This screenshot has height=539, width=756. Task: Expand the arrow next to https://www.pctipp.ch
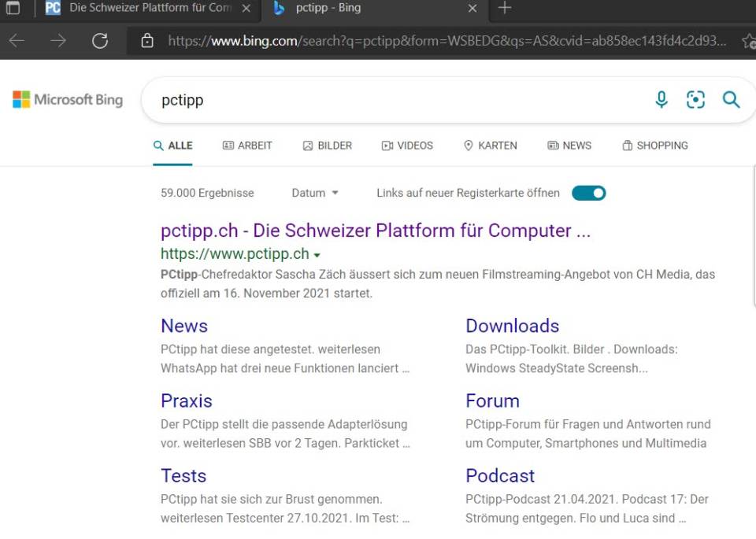pyautogui.click(x=317, y=255)
